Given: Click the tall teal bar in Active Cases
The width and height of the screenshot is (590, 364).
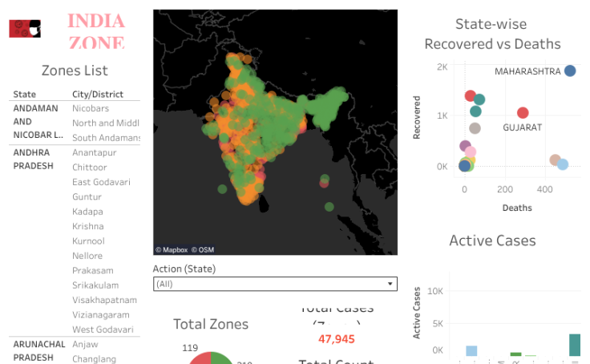Looking at the screenshot, I should (575, 345).
